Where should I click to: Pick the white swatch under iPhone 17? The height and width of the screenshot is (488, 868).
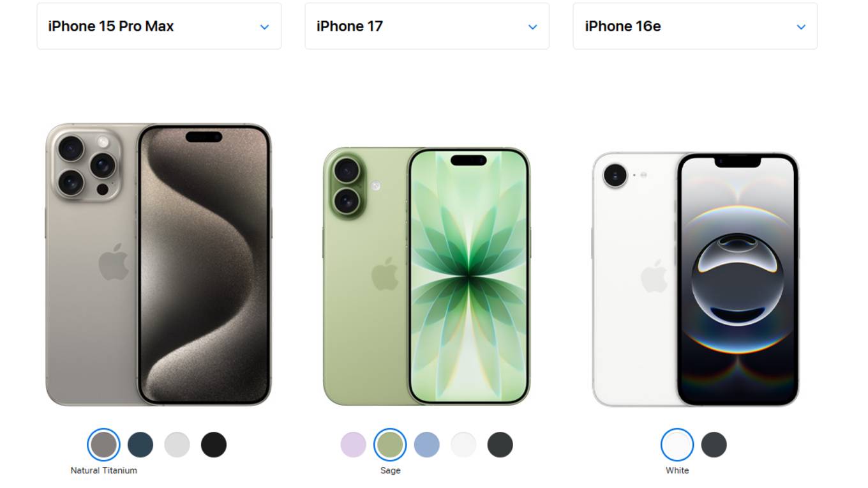pyautogui.click(x=463, y=445)
